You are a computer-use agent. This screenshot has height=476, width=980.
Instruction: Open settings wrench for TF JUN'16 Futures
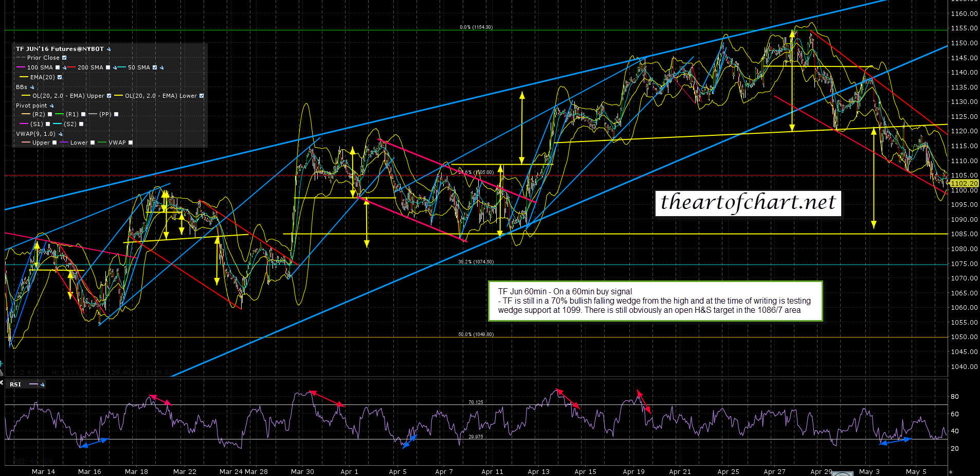(x=108, y=49)
